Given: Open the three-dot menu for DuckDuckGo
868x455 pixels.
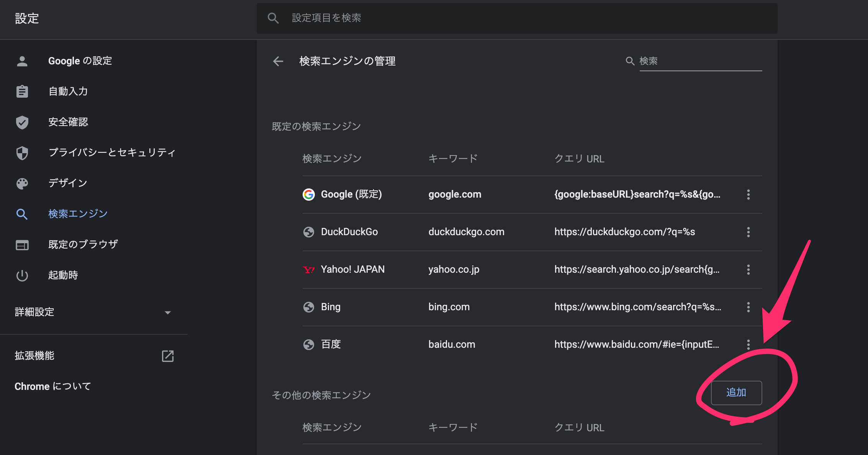Looking at the screenshot, I should pyautogui.click(x=748, y=232).
